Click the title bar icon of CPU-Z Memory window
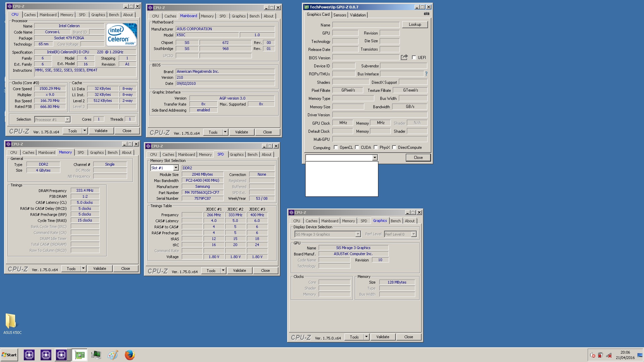 coord(8,144)
